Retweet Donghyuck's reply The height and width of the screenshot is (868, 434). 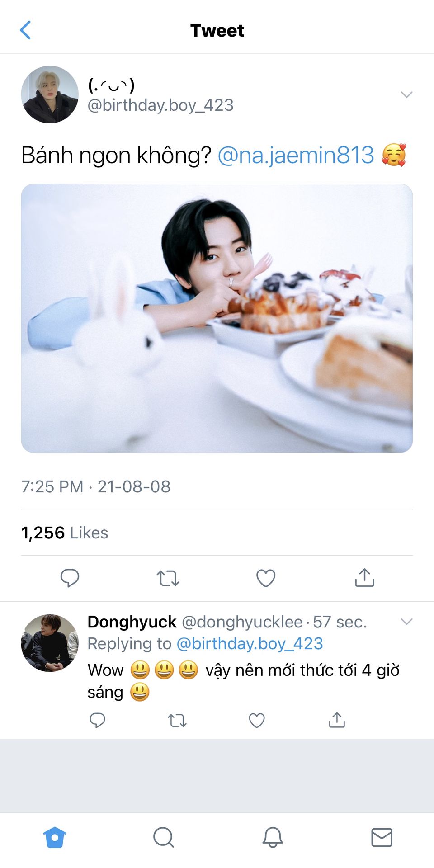tap(177, 720)
